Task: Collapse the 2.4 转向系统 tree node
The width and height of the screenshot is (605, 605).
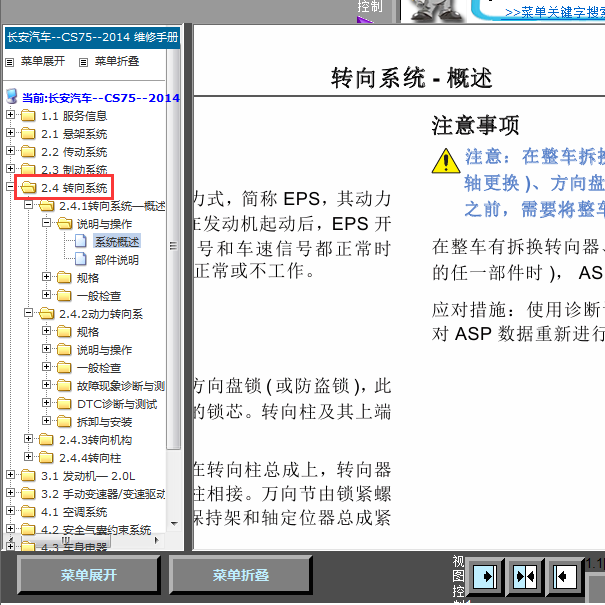Action: click(x=10, y=187)
